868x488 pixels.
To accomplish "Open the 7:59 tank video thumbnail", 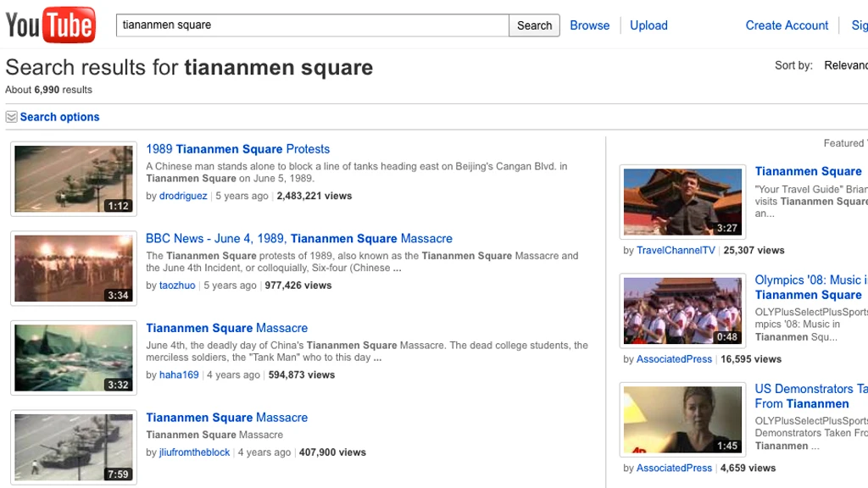I will pyautogui.click(x=74, y=447).
